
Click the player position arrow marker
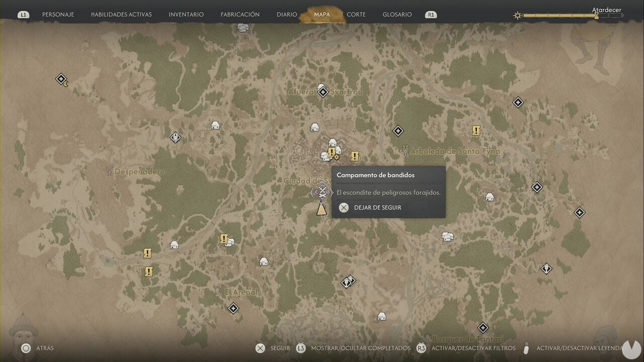pyautogui.click(x=321, y=209)
